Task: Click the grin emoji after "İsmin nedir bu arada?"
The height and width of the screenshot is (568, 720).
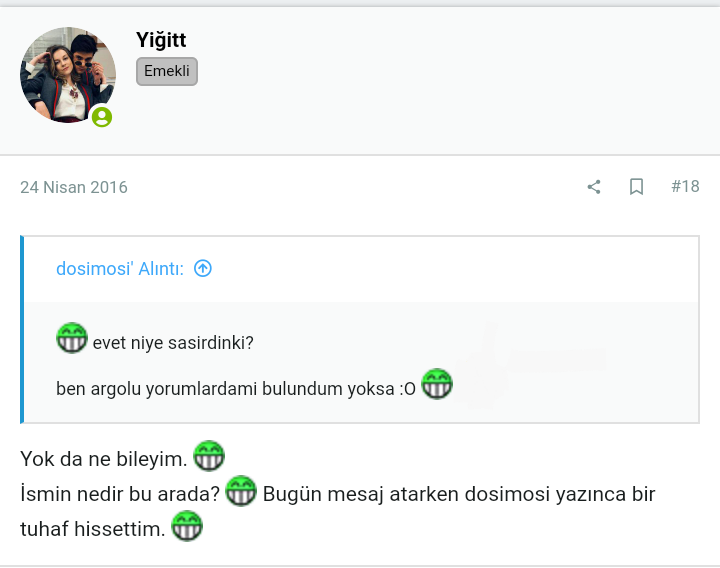Action: click(241, 491)
